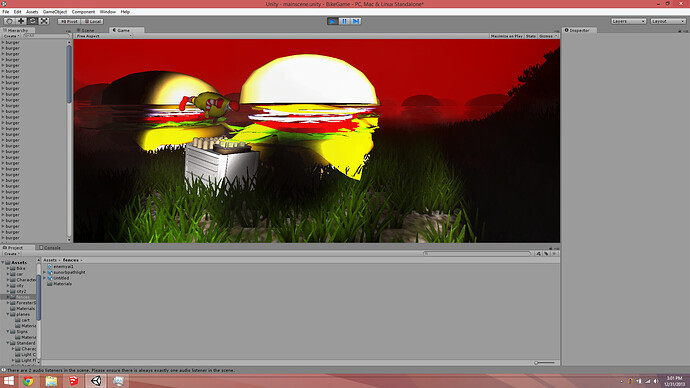
Task: Expand the Bike folder in Assets
Action: point(8,268)
